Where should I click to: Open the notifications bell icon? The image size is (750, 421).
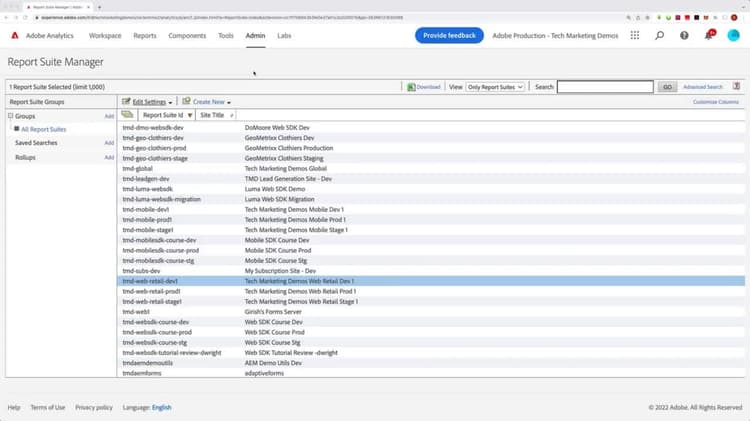click(x=709, y=35)
